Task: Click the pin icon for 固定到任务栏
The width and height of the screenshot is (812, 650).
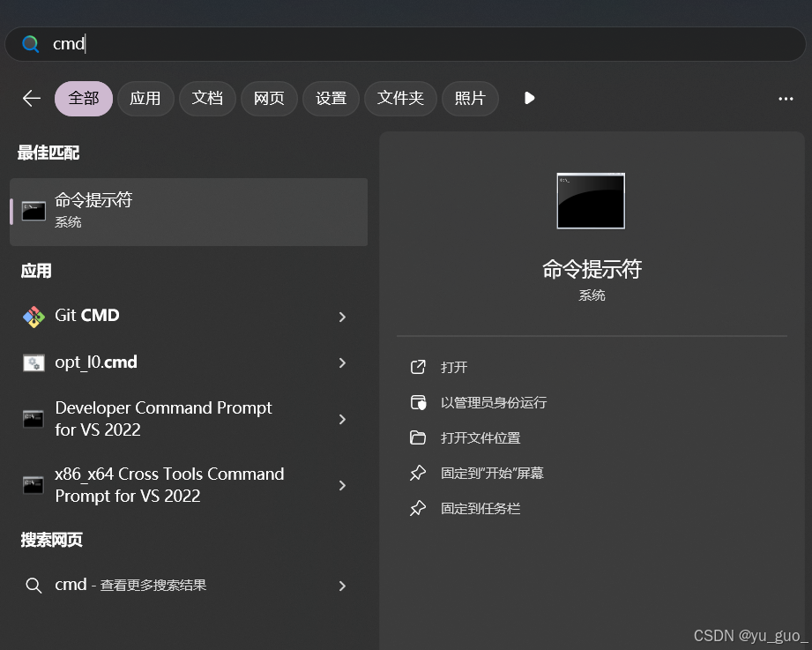Action: (x=418, y=508)
